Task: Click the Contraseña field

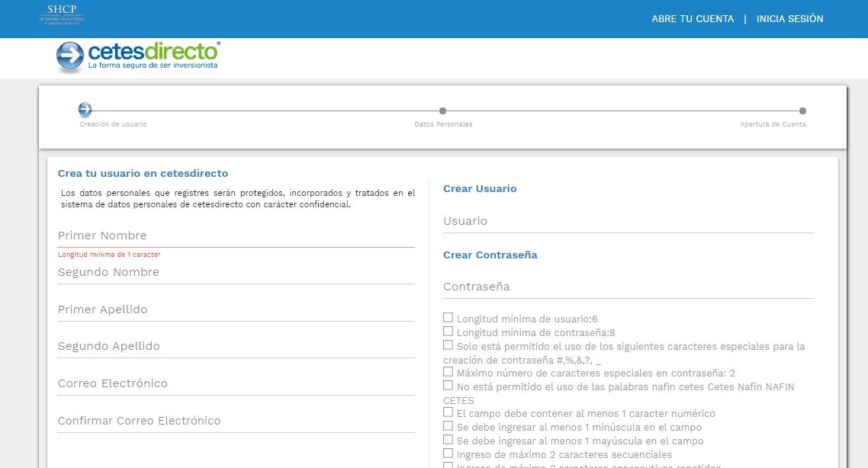Action: click(x=628, y=287)
